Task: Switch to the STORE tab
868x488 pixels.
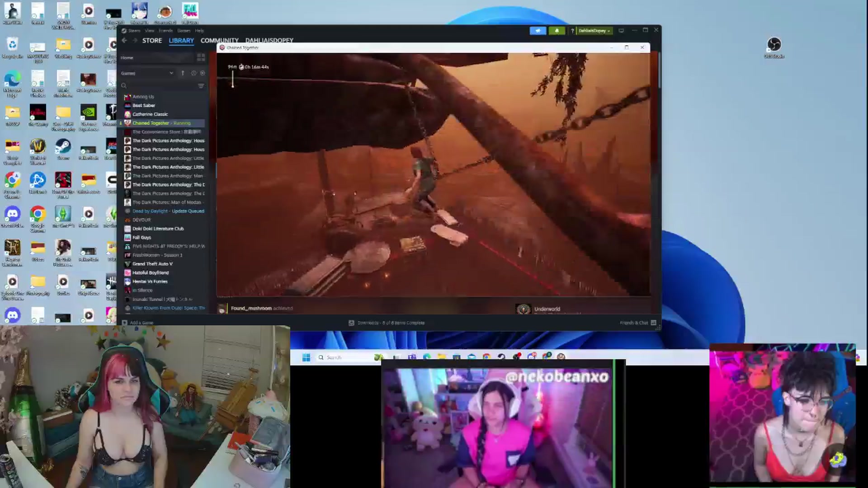Action: click(152, 40)
